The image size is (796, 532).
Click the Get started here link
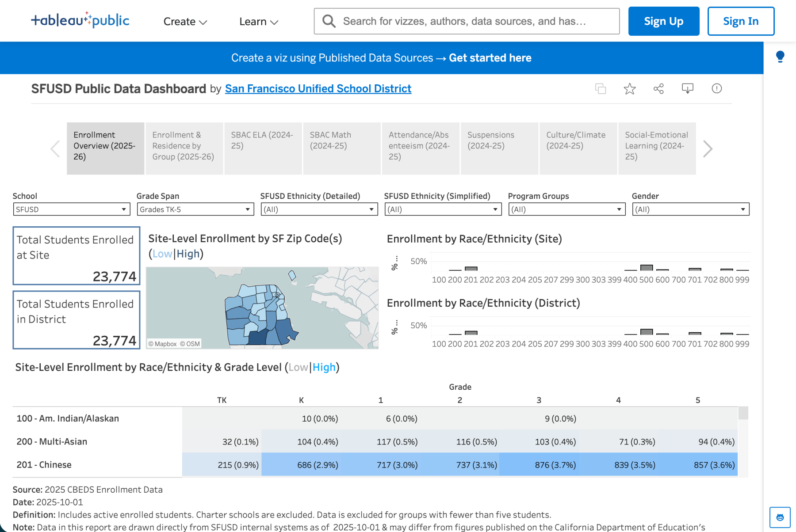490,58
